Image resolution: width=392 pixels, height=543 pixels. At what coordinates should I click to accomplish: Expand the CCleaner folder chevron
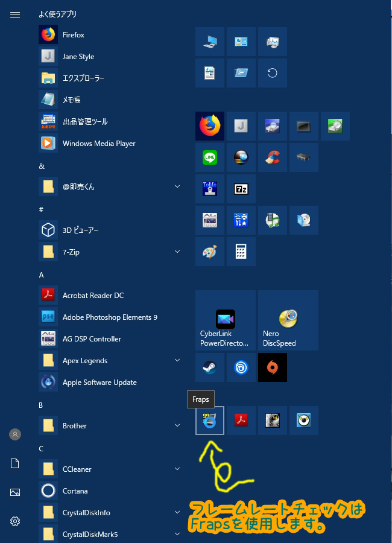[177, 469]
